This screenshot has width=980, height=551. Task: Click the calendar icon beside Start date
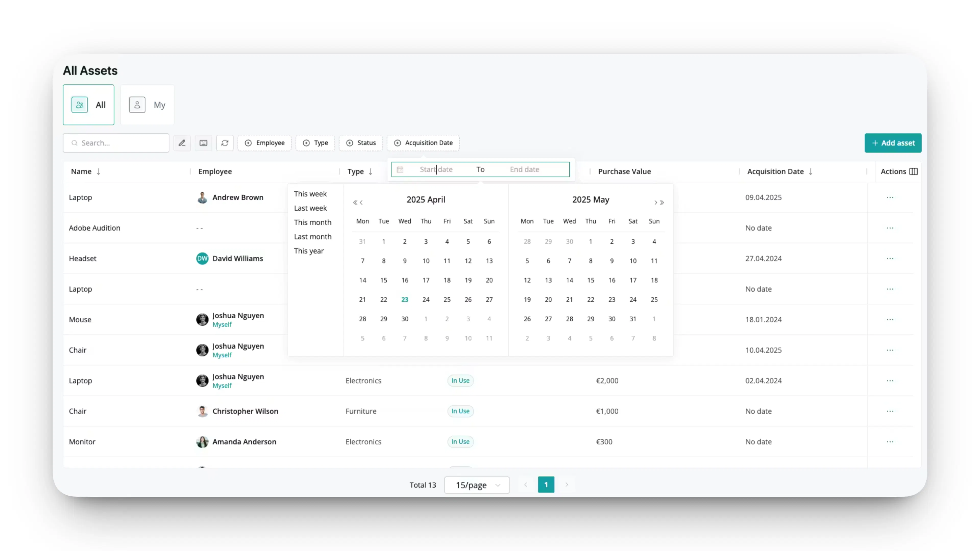(400, 169)
